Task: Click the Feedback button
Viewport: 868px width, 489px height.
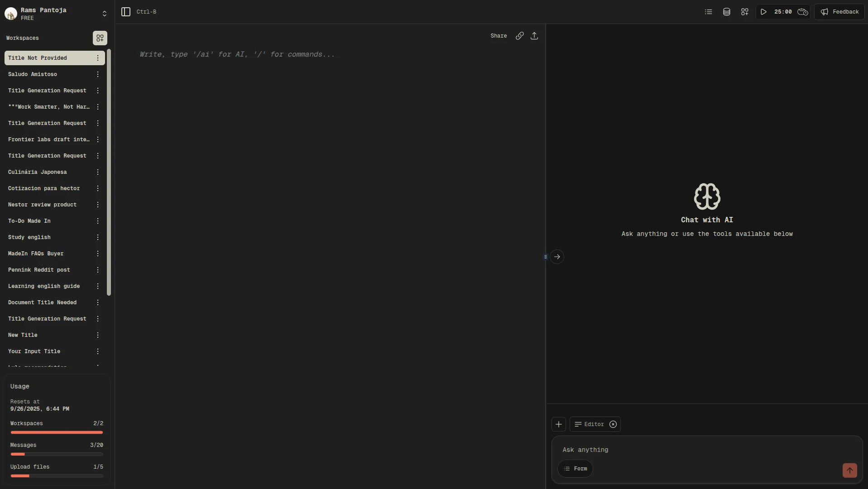Action: 839,12
